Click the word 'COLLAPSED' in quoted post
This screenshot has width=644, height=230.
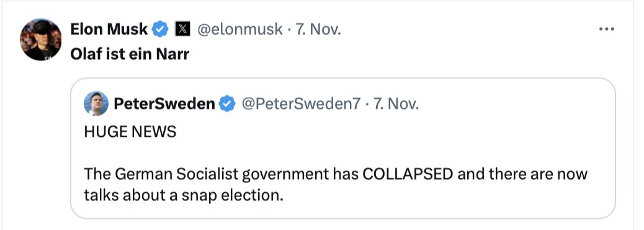click(407, 174)
